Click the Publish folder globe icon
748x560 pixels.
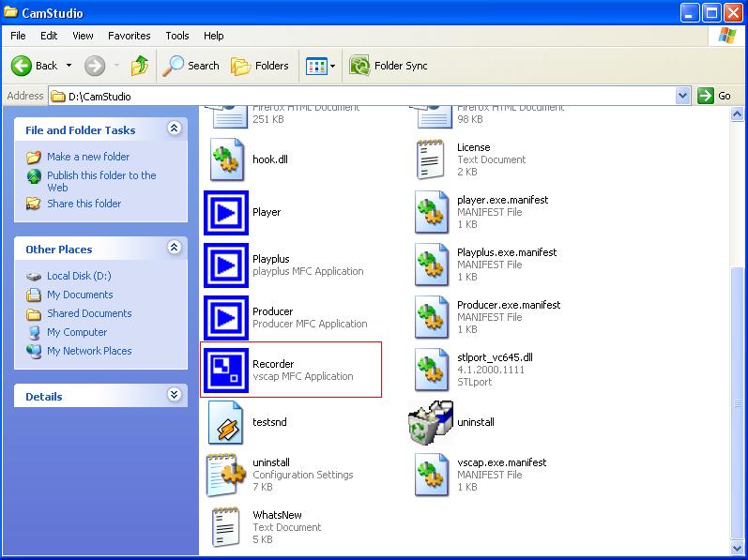click(x=34, y=176)
